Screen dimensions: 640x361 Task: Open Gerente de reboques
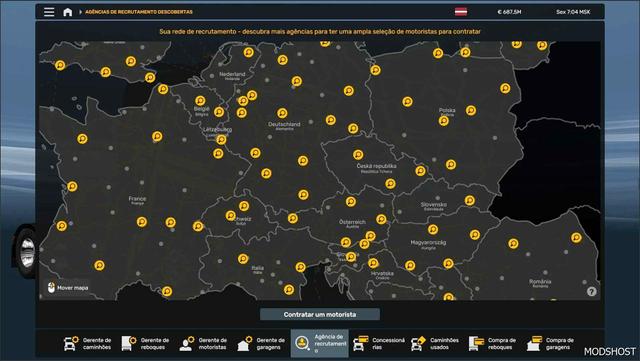(145, 343)
